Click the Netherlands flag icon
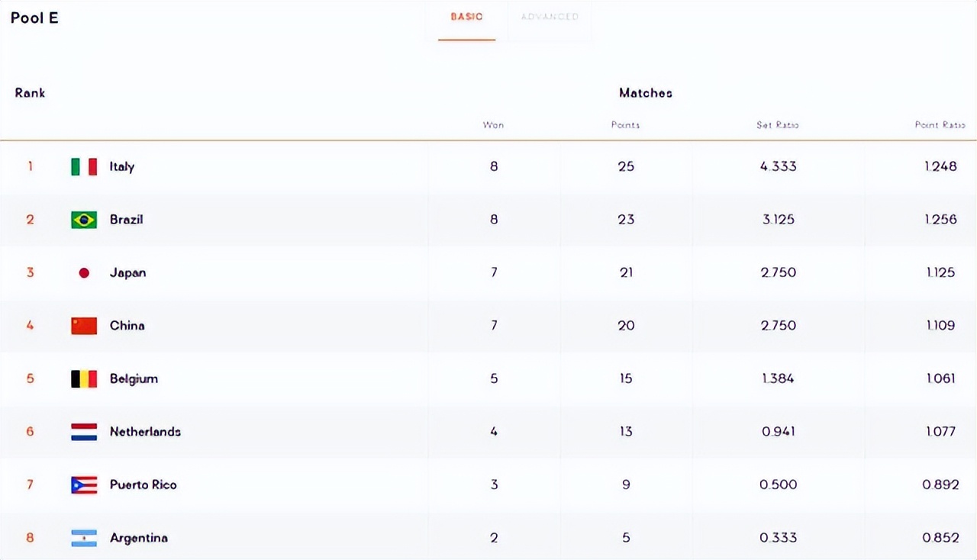 [x=84, y=432]
